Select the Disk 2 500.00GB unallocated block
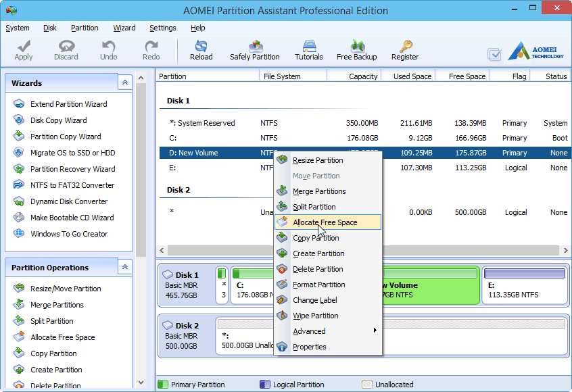 click(391, 336)
